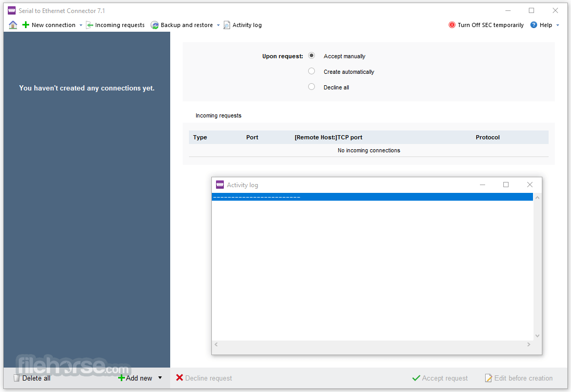Click the Activity log vertical scrollbar down arrow

pos(538,336)
